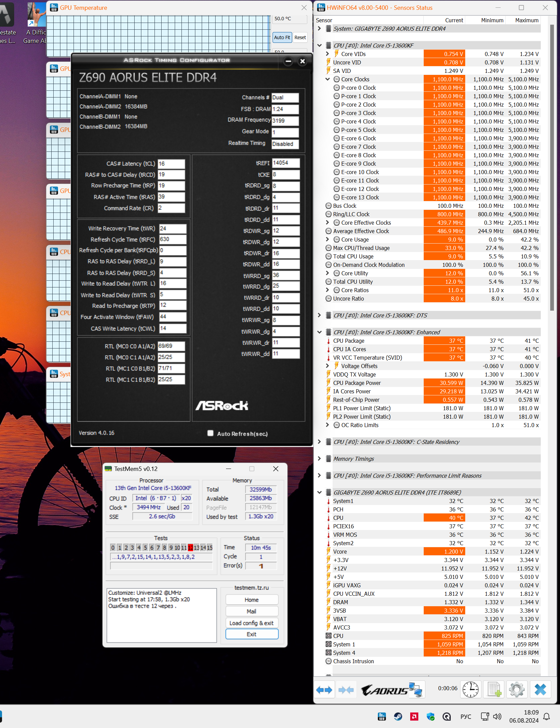Expand the Core VIDs row

327,54
